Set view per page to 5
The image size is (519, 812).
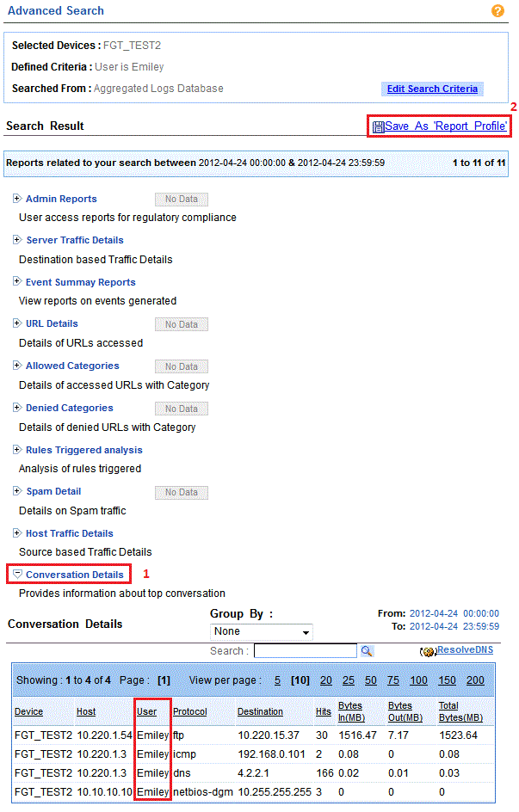click(x=278, y=680)
